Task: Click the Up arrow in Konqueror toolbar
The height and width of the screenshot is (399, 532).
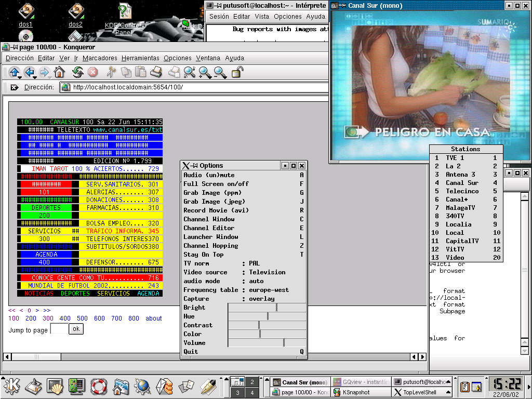Action: [14, 72]
